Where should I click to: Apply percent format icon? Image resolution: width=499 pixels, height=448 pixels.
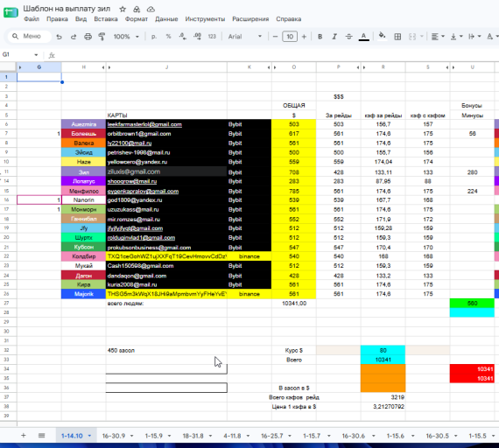(168, 37)
